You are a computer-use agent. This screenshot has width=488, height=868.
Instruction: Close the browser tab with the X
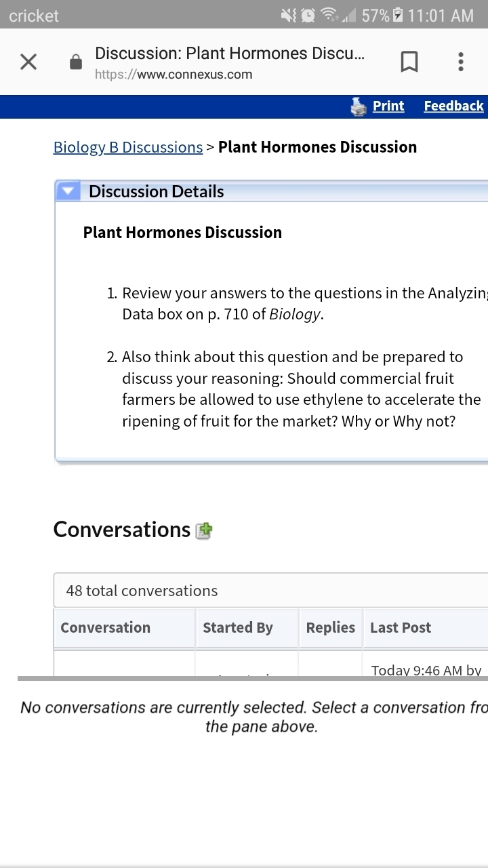coord(28,62)
